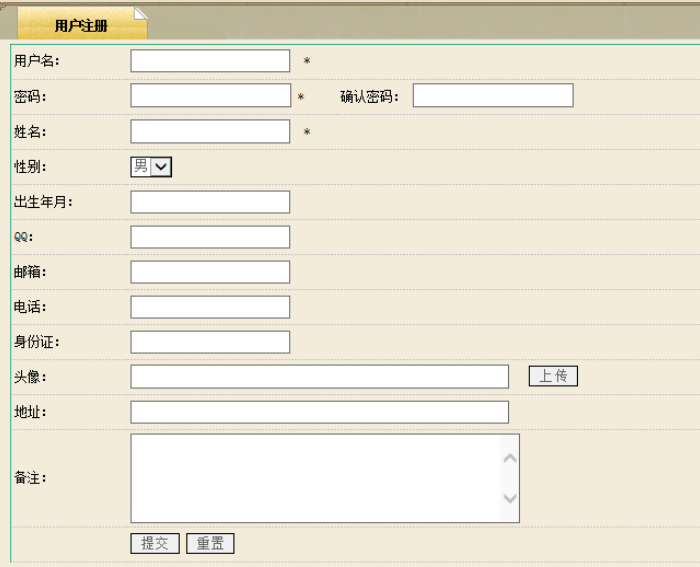Click the 身份证 input field
This screenshot has width=700, height=567.
click(x=210, y=342)
